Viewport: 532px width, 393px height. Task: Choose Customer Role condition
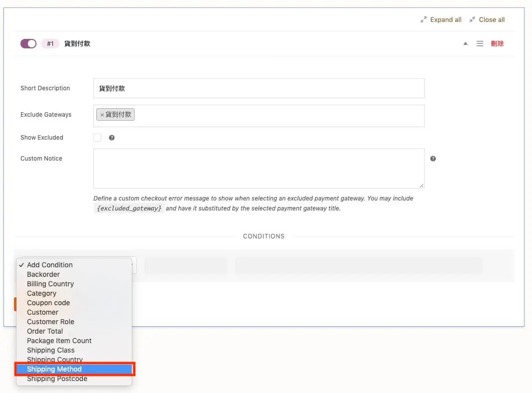[74, 322]
